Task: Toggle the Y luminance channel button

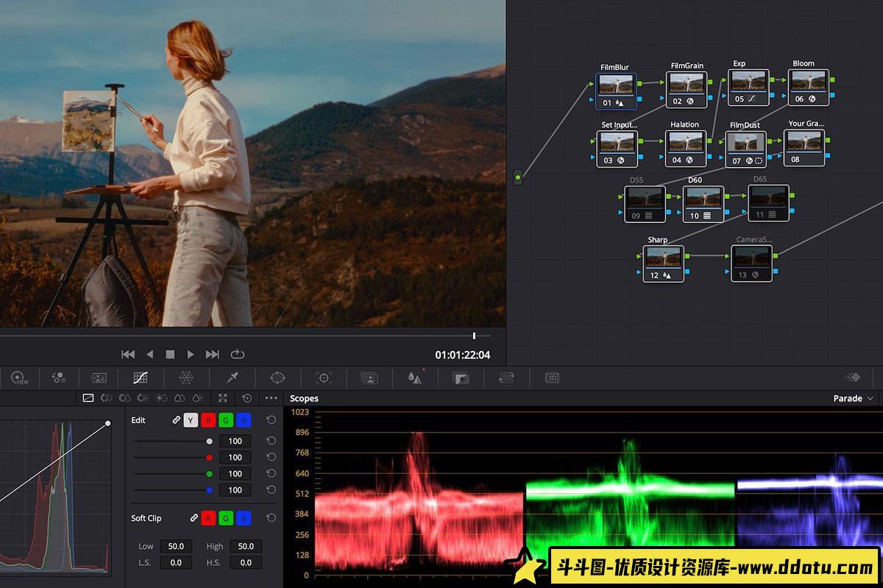Action: point(191,420)
